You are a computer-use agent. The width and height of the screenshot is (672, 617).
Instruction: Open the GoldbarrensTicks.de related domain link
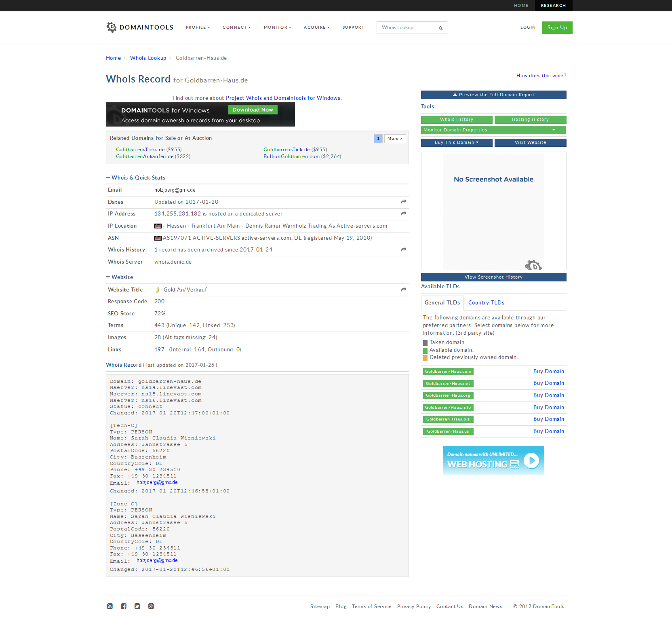[x=140, y=150]
